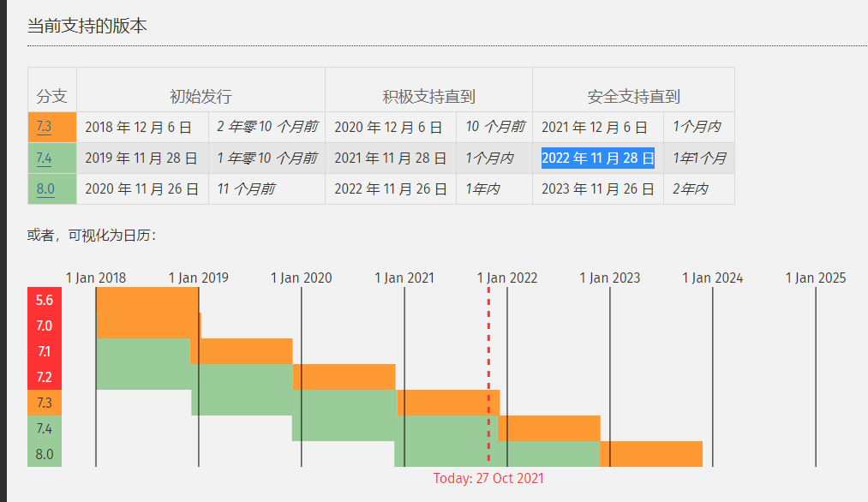This screenshot has height=502, width=868.
Task: Click the 1 Jan 2018 axis label
Action: point(96,278)
